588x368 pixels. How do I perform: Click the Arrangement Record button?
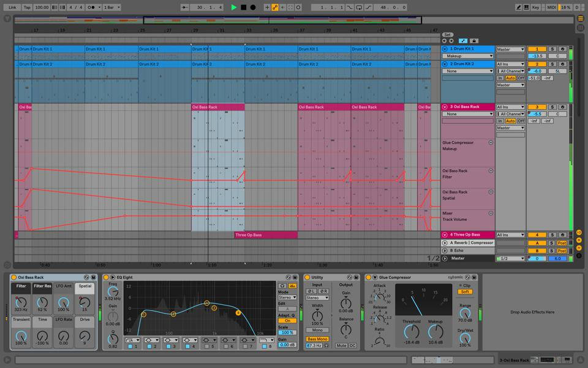[x=253, y=7]
